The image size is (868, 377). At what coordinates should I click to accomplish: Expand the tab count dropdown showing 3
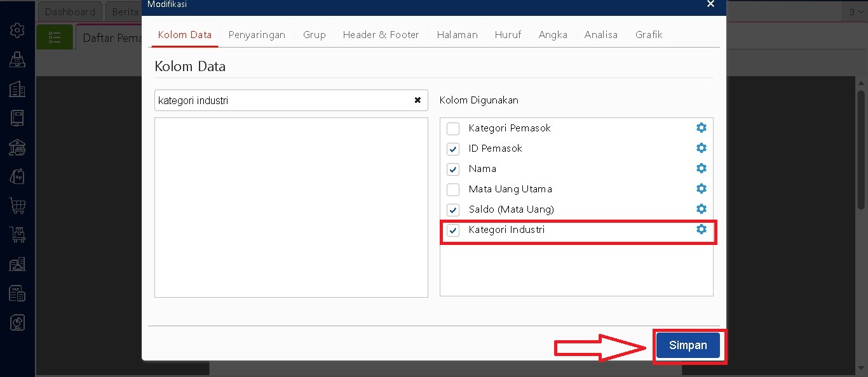pos(854,11)
